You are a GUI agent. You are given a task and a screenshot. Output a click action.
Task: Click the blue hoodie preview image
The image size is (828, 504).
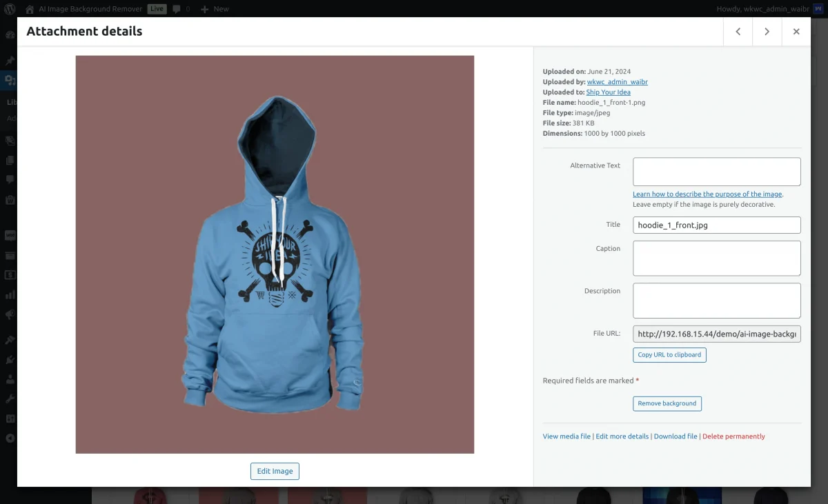click(x=275, y=254)
